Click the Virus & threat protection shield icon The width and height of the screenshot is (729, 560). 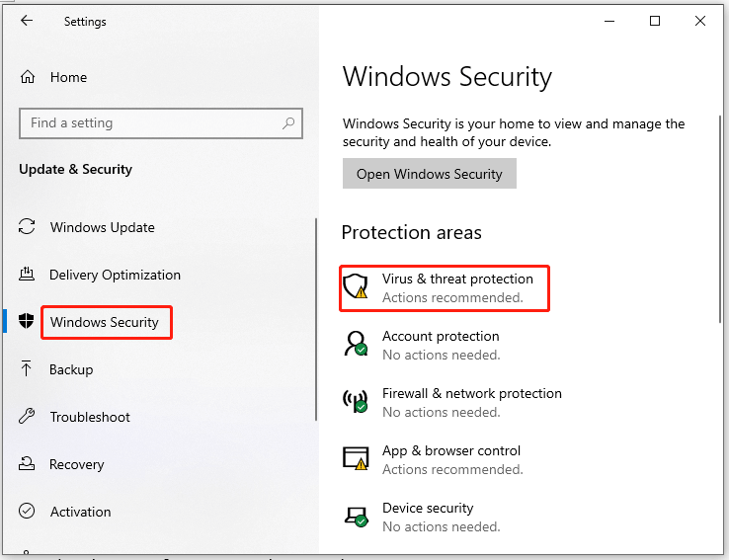(x=356, y=287)
